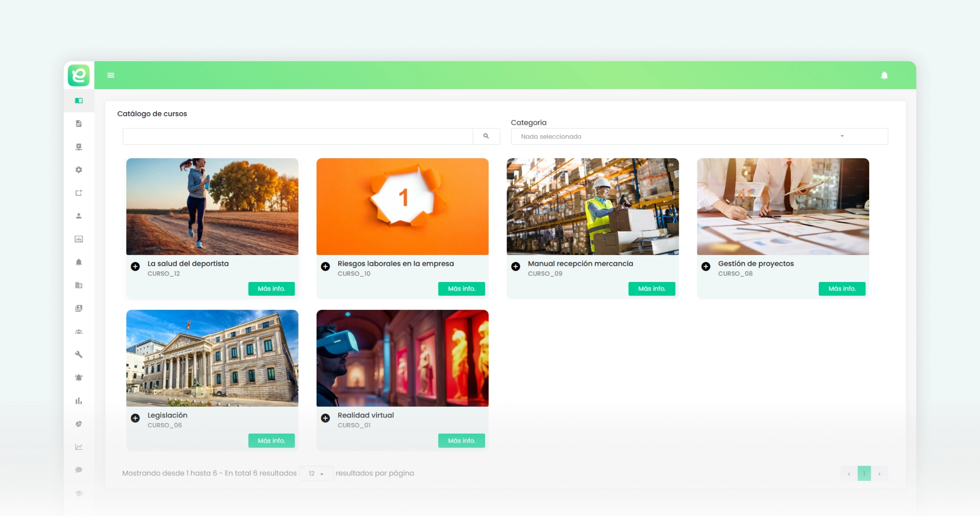Click the Manual recepción mercancía warehouse thumbnail

(592, 207)
